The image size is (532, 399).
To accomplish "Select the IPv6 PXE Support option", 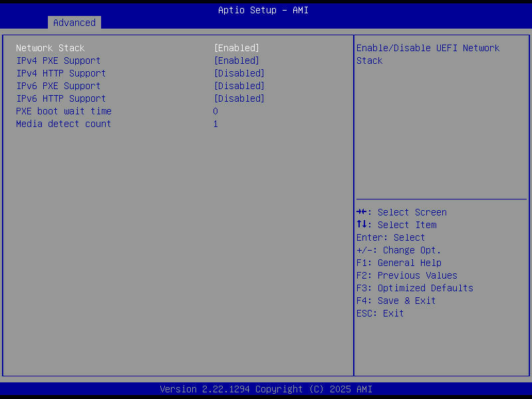I will click(x=59, y=86).
